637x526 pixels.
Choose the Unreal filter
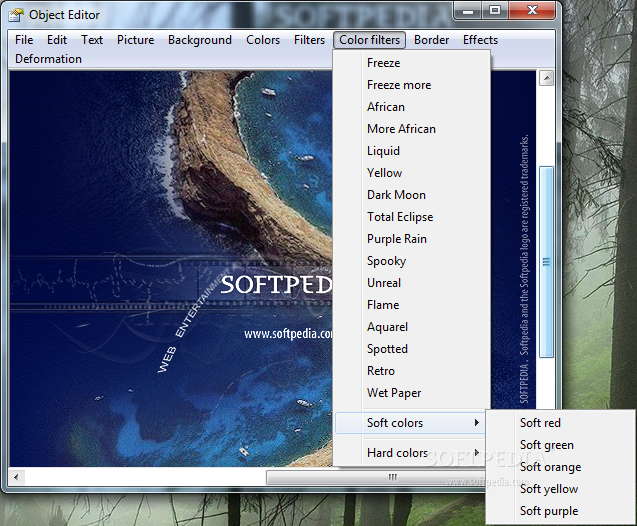pos(412,283)
